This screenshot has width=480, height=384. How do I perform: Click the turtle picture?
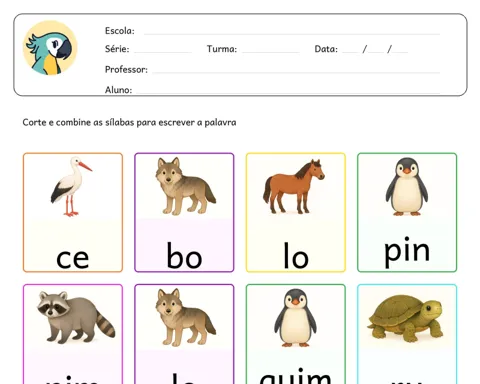coord(405,318)
